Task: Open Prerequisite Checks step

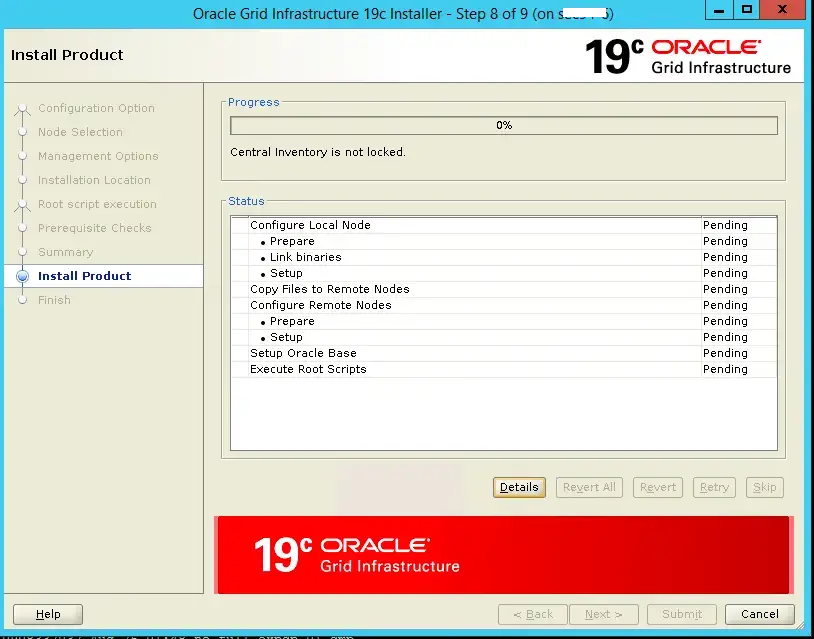Action: tap(94, 228)
